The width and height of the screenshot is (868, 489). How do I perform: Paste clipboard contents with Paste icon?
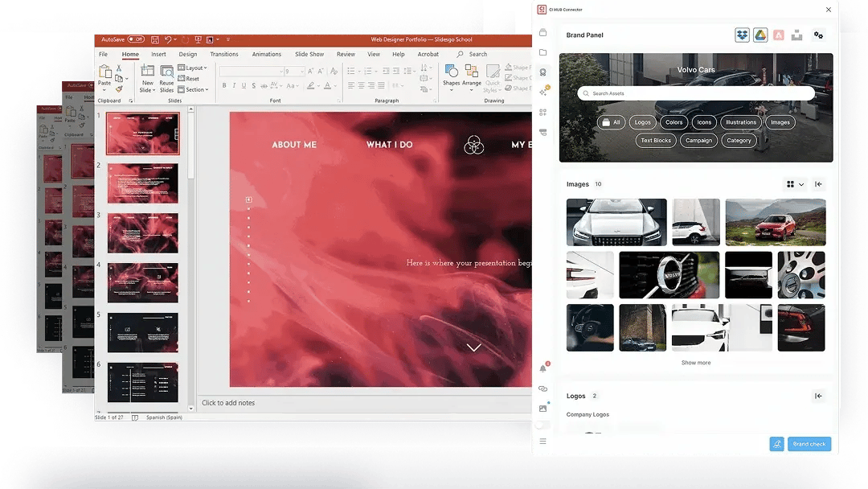[x=104, y=72]
